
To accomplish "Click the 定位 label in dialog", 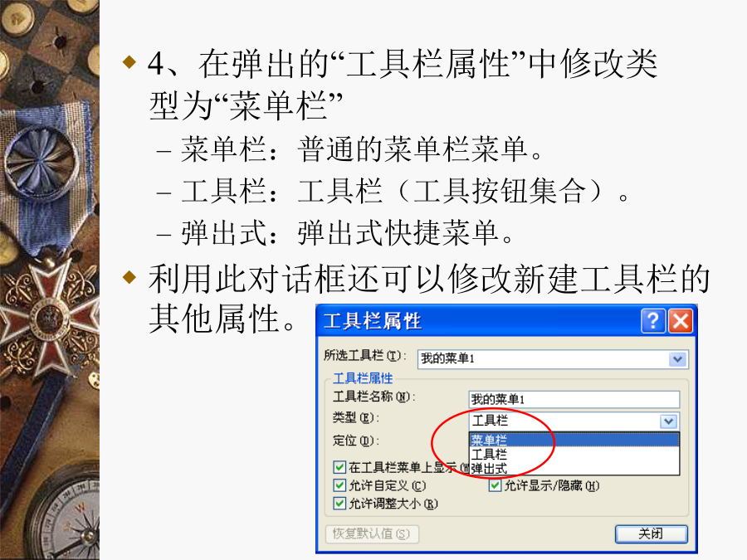I will pyautogui.click(x=355, y=441).
